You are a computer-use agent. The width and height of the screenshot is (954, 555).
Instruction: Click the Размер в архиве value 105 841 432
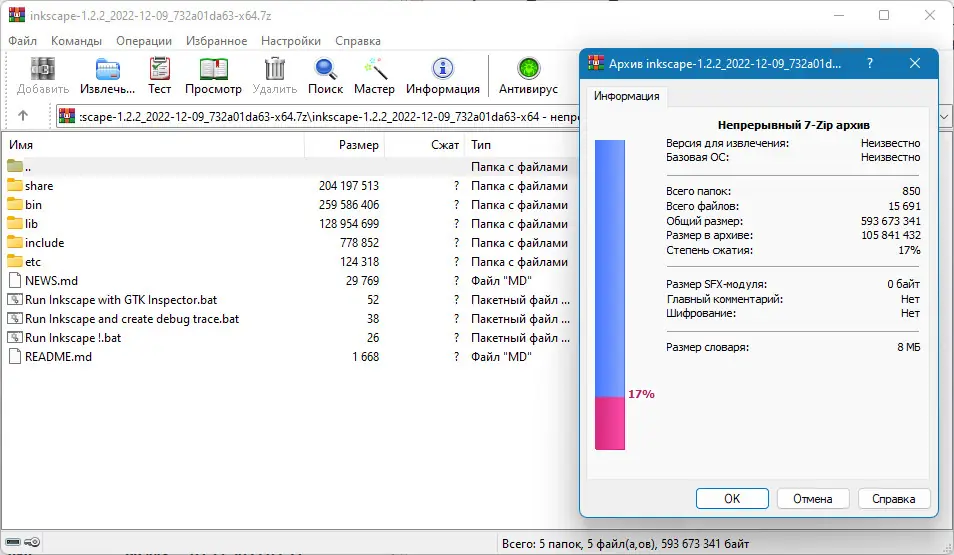click(891, 235)
